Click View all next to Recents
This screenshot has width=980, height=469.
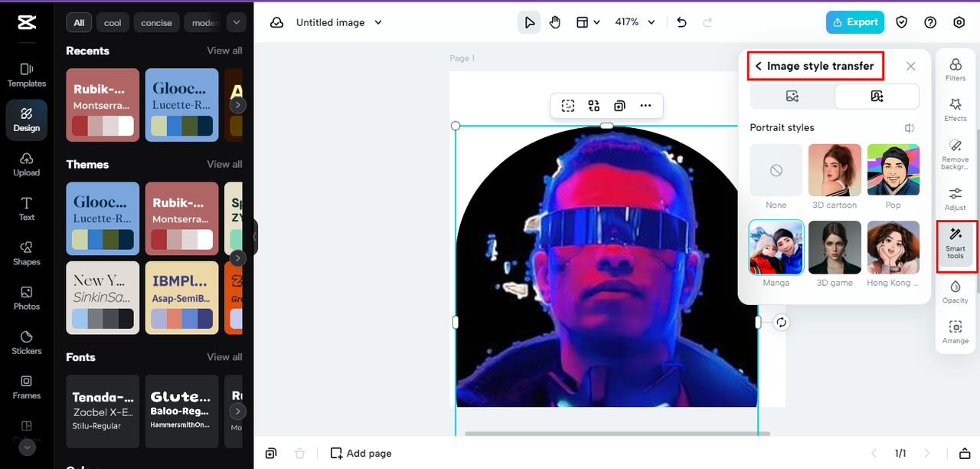point(224,51)
